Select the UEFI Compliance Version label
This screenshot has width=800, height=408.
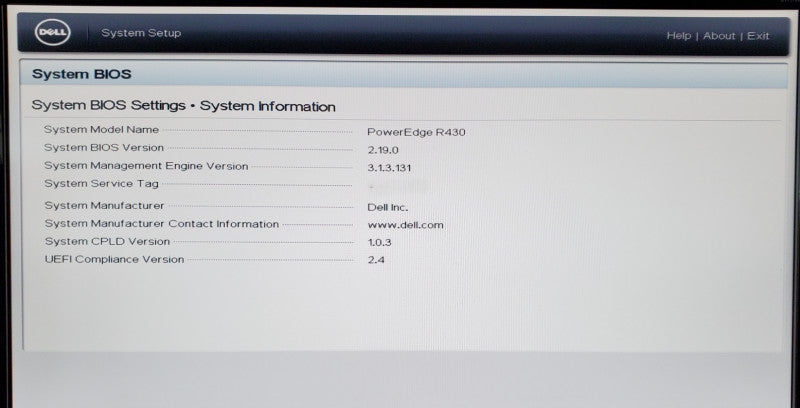[114, 259]
